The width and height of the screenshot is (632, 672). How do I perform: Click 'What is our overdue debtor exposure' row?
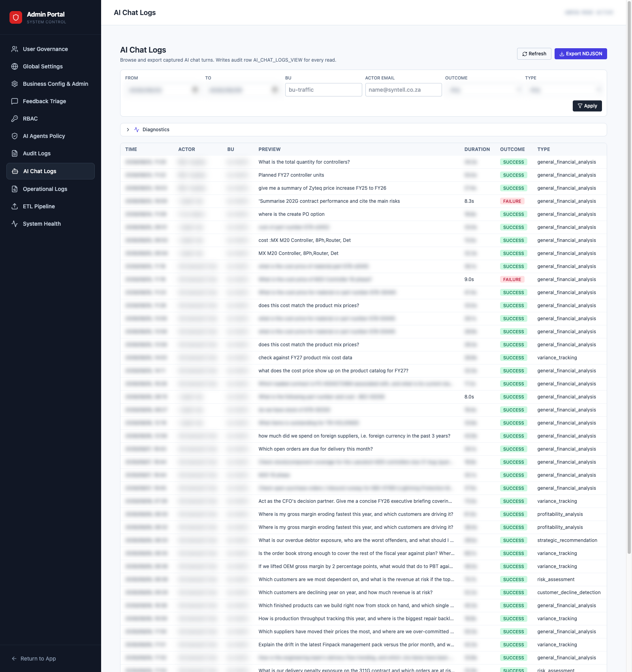click(363, 540)
